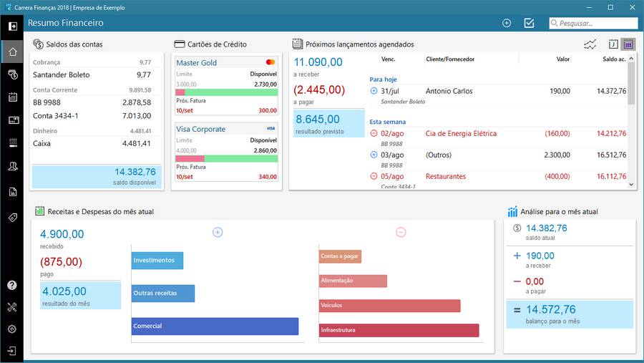Viewport: 644px width, 363px height.
Task: Open the Home dashboard in sidebar
Action: tap(13, 52)
